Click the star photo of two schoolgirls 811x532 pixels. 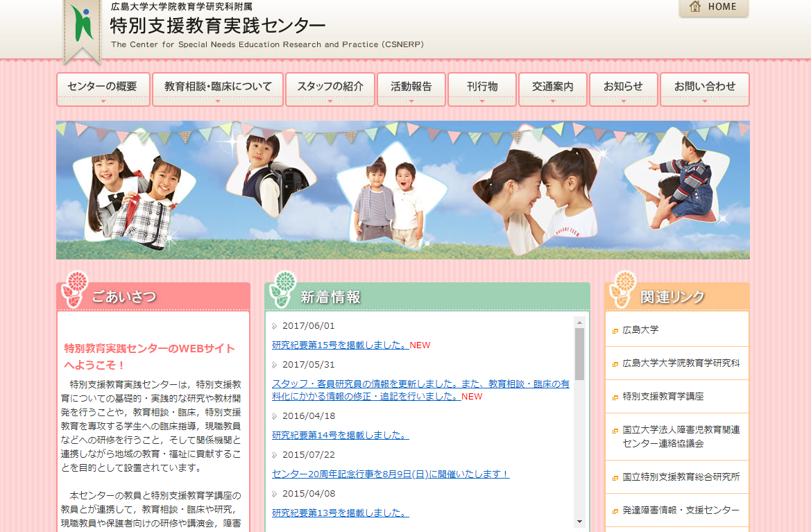pyautogui.click(x=134, y=189)
